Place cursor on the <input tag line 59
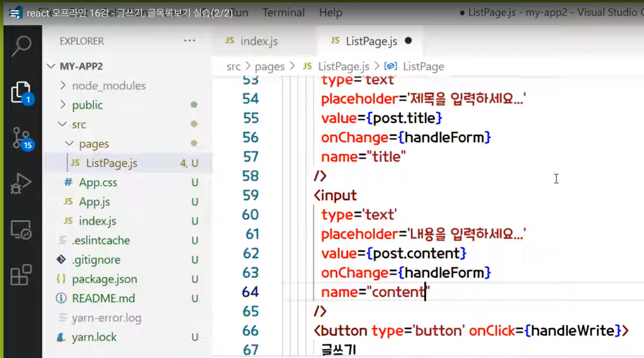Image resolution: width=644 pixels, height=358 pixels. tap(335, 196)
